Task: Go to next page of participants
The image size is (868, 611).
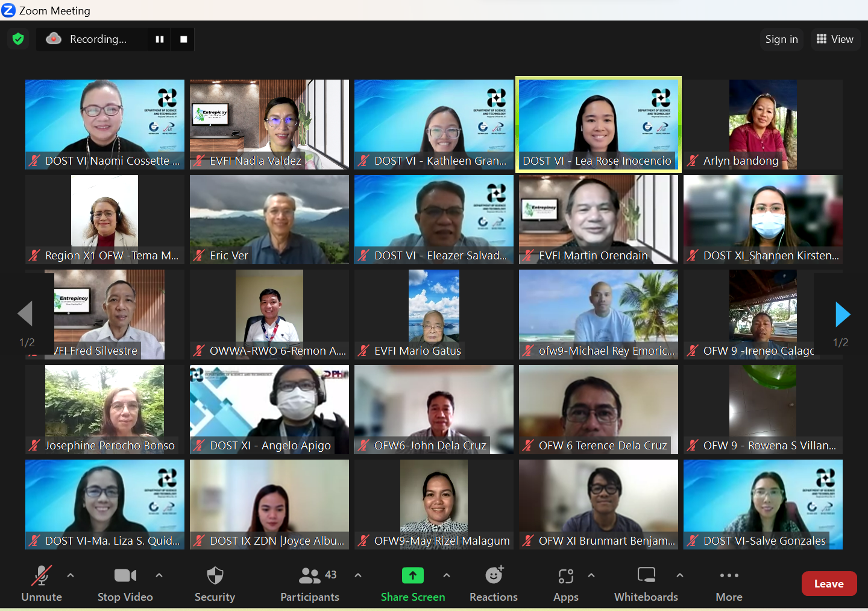Action: pyautogui.click(x=842, y=314)
